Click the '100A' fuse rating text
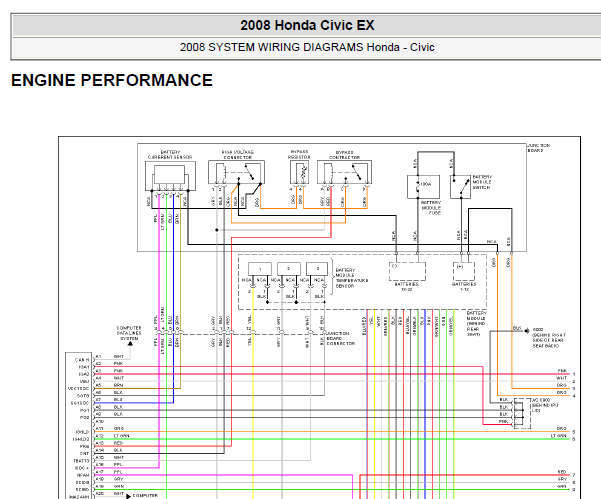 426,184
